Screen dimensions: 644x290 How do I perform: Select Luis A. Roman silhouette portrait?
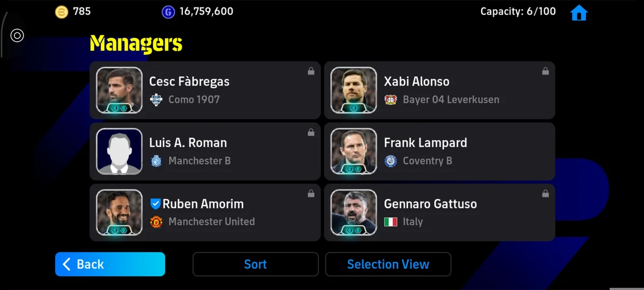(x=119, y=151)
